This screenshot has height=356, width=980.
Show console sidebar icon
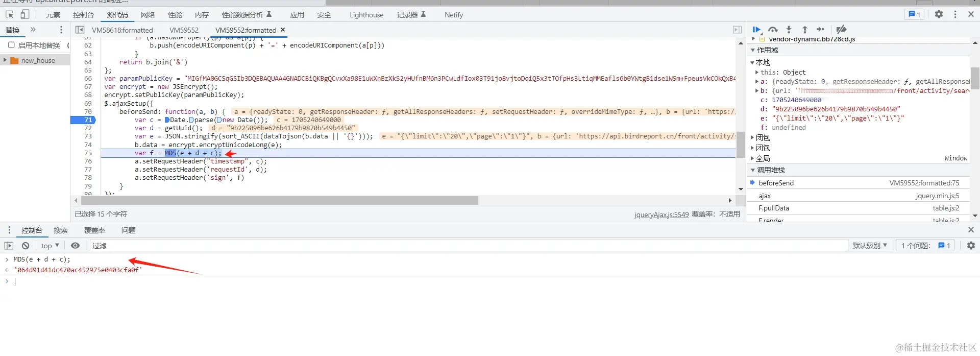pyautogui.click(x=9, y=246)
